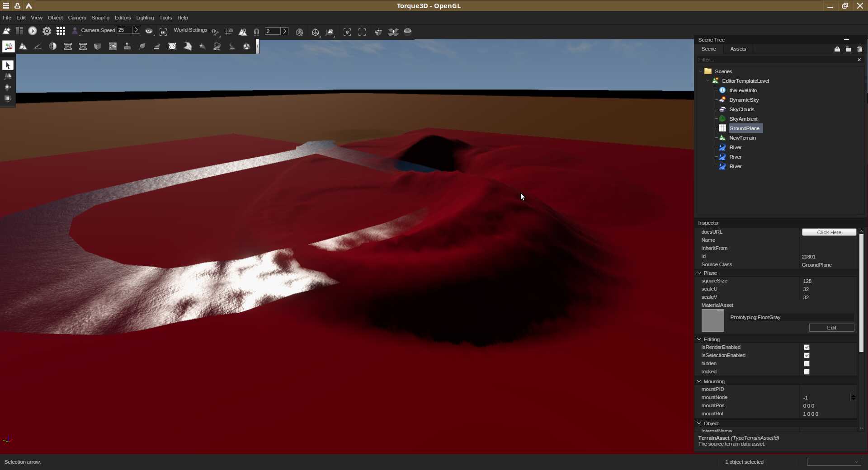Click the lock icon in Scene Tree
The width and height of the screenshot is (868, 470).
tap(837, 49)
